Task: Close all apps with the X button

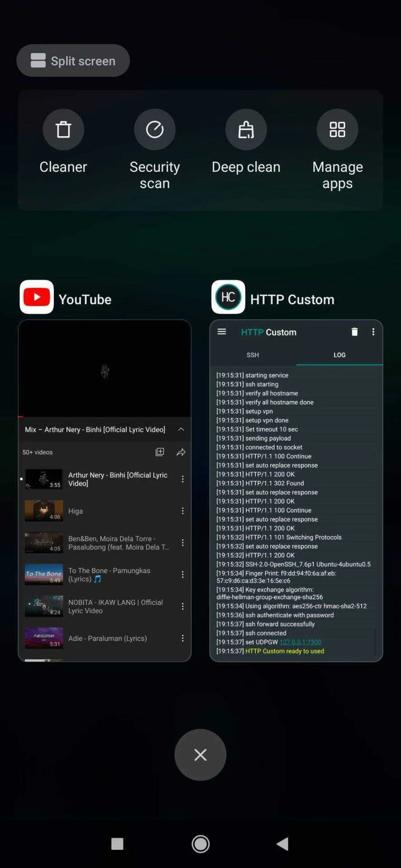Action: (200, 755)
